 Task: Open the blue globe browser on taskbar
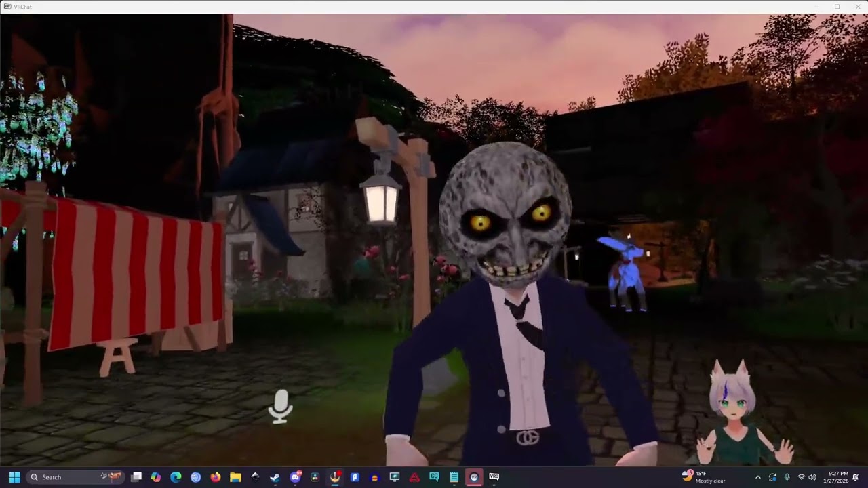(195, 477)
